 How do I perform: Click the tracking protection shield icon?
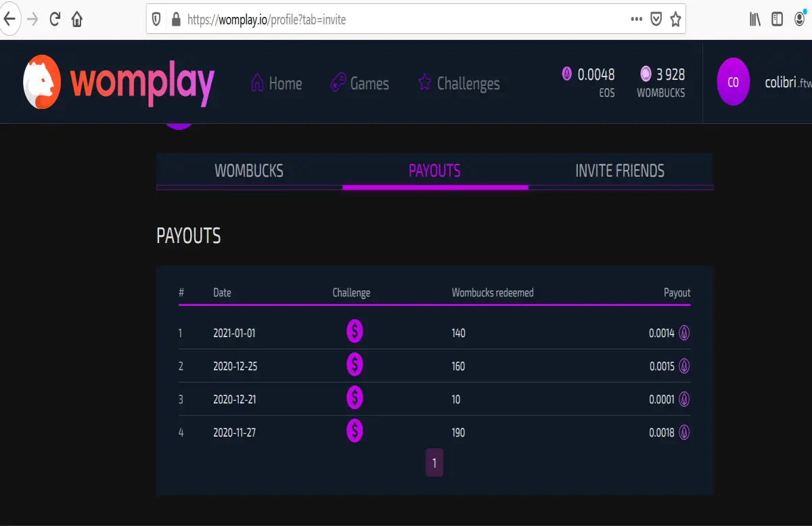[156, 20]
